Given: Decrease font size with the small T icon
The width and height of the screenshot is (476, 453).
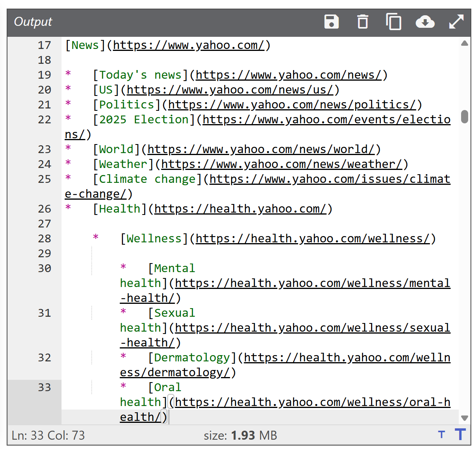Looking at the screenshot, I should point(442,435).
